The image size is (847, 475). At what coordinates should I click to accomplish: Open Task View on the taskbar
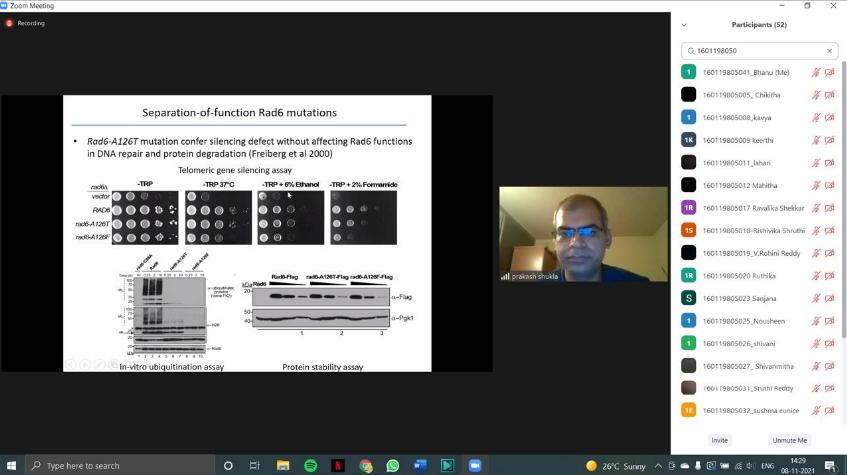pyautogui.click(x=254, y=465)
